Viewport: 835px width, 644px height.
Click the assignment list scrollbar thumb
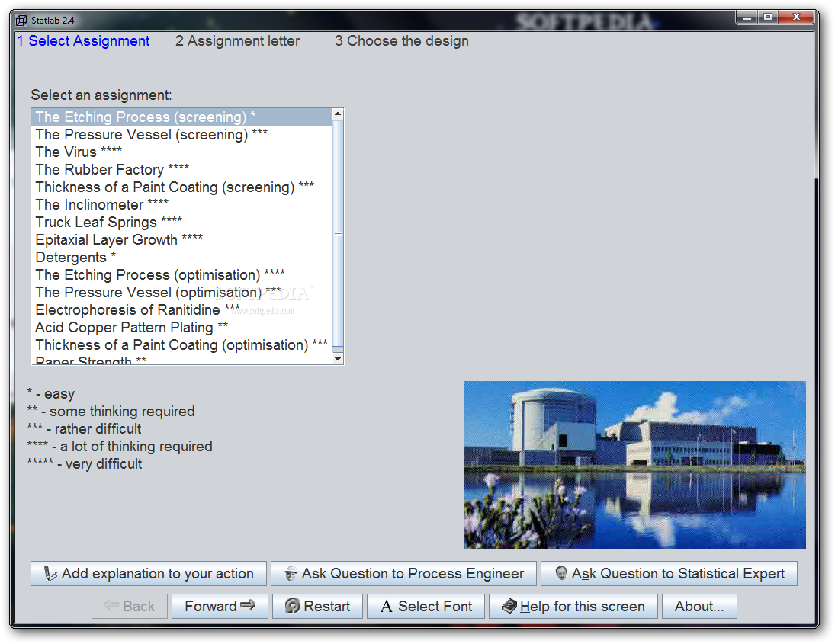[x=338, y=233]
